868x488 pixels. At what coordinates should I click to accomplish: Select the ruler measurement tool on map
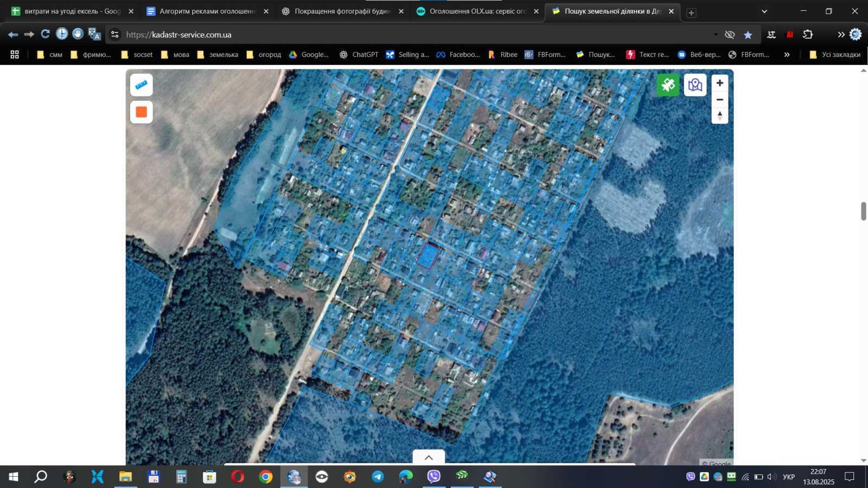pyautogui.click(x=142, y=85)
